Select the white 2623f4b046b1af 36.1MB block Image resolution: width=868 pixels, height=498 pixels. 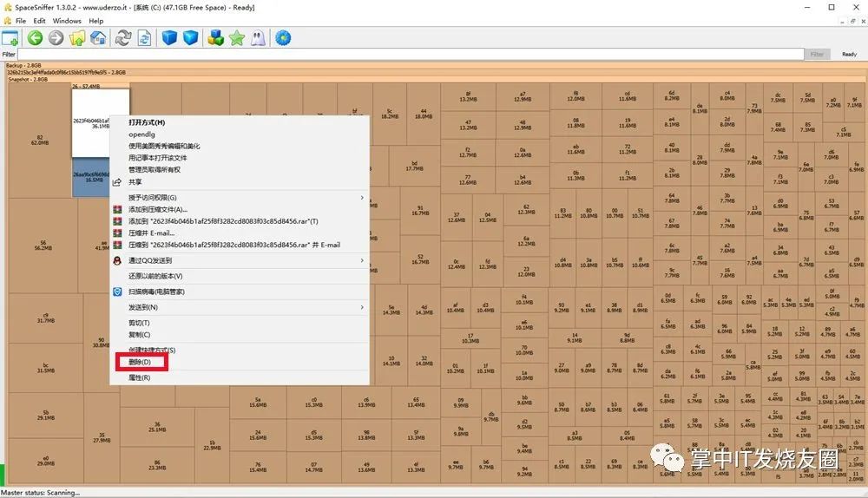coord(91,123)
